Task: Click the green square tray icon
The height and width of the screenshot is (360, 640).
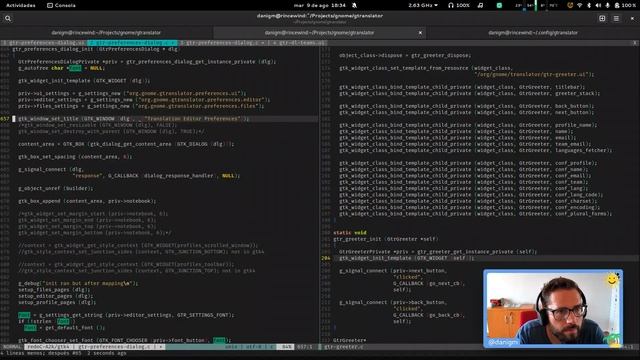Action: tap(499, 5)
